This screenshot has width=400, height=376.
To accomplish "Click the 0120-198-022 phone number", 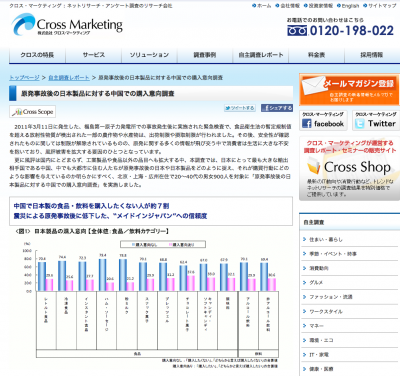I will coord(352,31).
